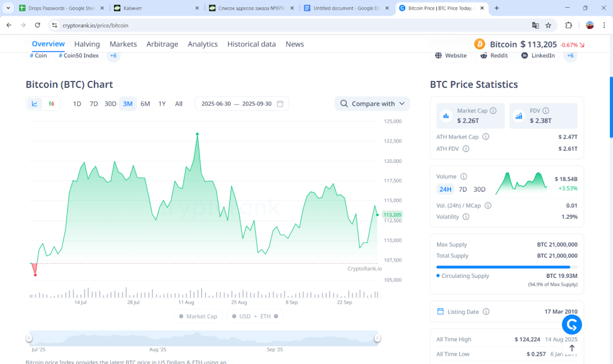The image size is (613, 364).
Task: Expand the +6 social links badge
Action: pos(569,55)
